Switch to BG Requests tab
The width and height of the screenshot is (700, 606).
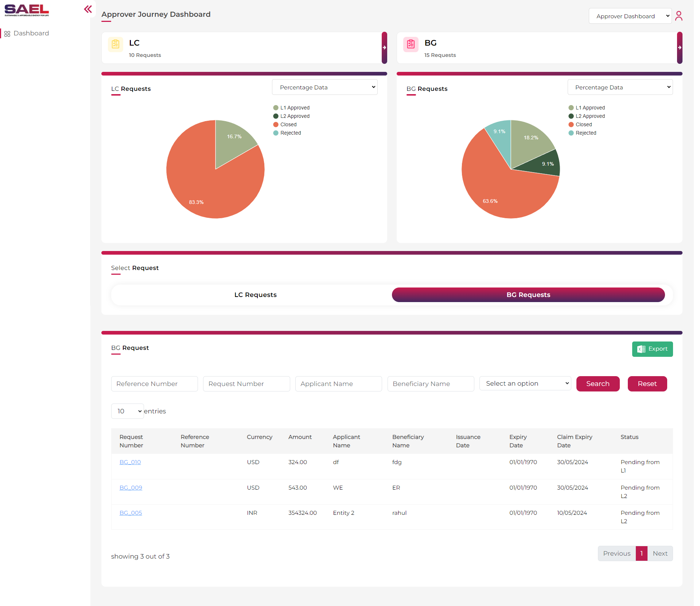click(528, 295)
